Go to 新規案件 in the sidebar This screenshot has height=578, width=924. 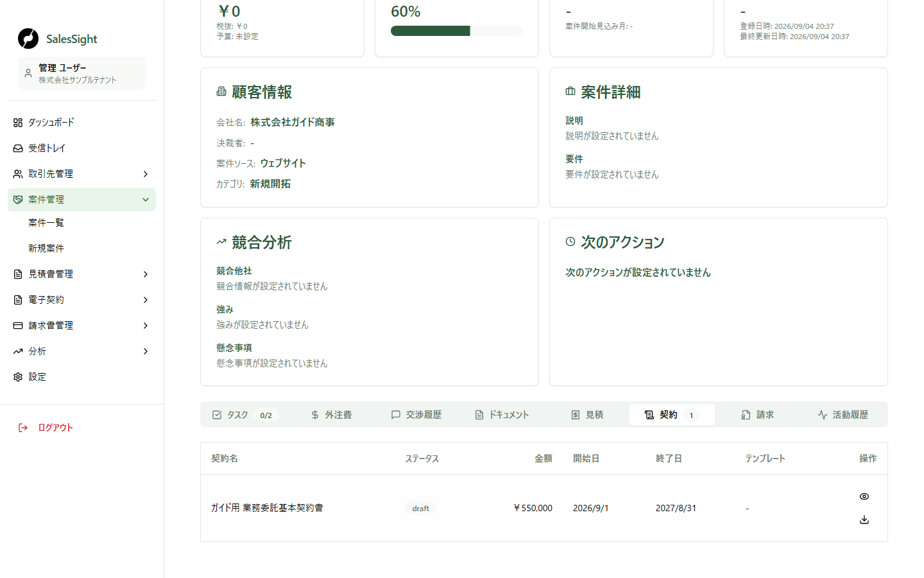point(46,249)
